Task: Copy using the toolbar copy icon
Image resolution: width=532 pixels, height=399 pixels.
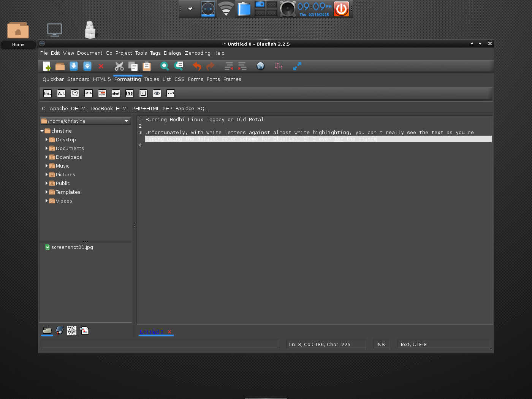Action: [133, 66]
